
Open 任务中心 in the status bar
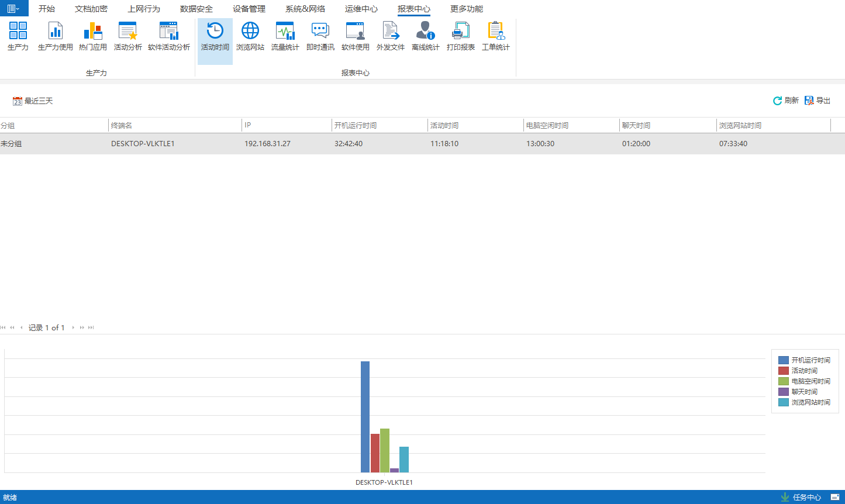point(801,498)
